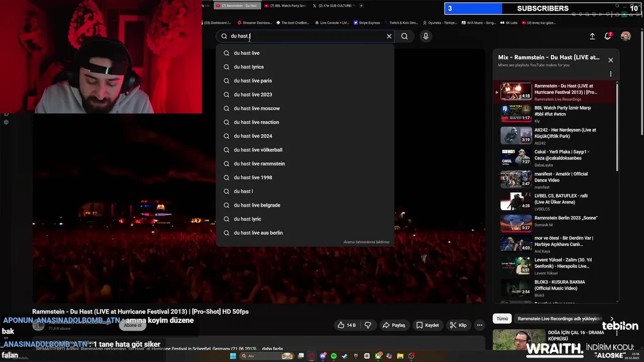Image resolution: width=644 pixels, height=362 pixels.
Task: Choose suggestion 'du hast lyric'
Action: [x=305, y=219]
